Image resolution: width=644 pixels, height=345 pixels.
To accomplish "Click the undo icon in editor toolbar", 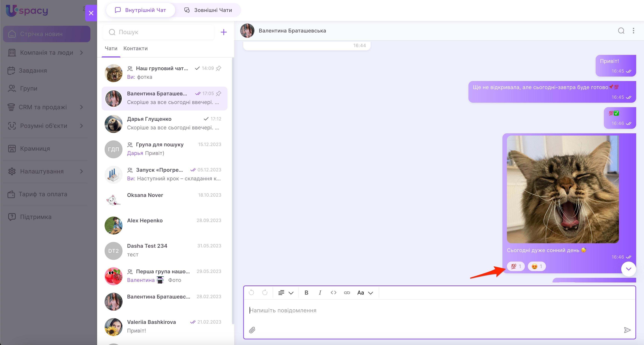I will (x=252, y=293).
